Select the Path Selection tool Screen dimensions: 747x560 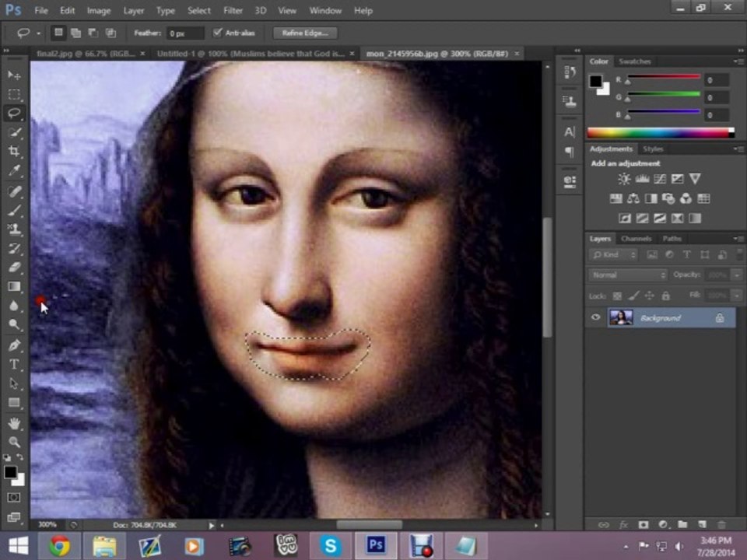(x=14, y=383)
